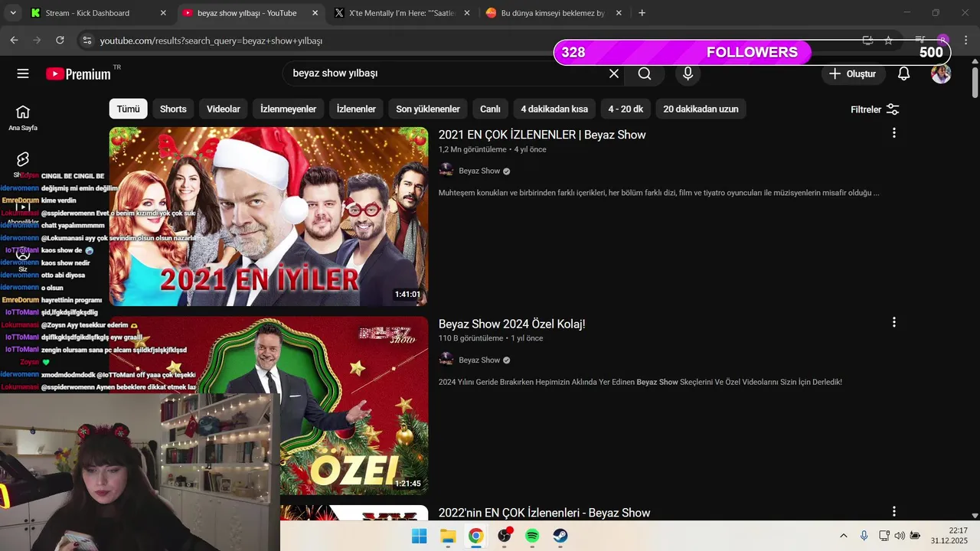The width and height of the screenshot is (980, 551).
Task: Close the Stream - Kick Dashboard tab
Action: [x=163, y=13]
